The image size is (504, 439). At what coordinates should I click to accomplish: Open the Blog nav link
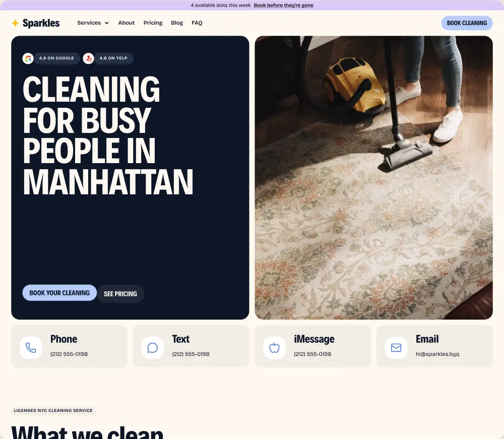(177, 23)
